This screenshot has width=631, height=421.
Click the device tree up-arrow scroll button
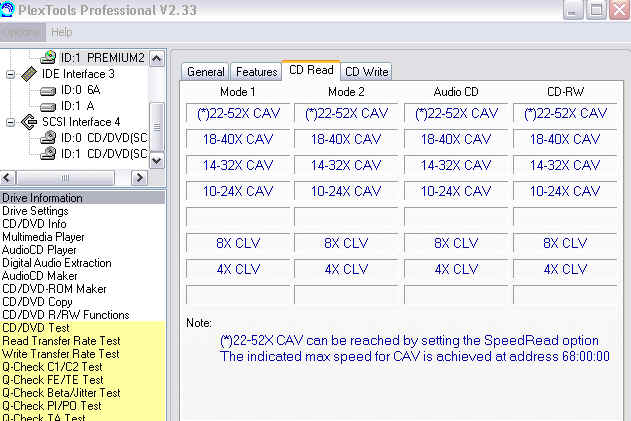click(x=157, y=58)
